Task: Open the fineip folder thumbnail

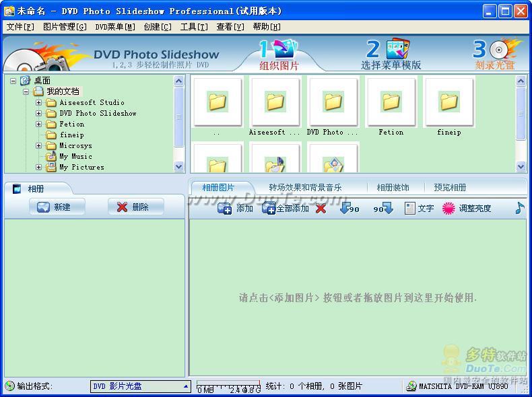Action: 449,102
